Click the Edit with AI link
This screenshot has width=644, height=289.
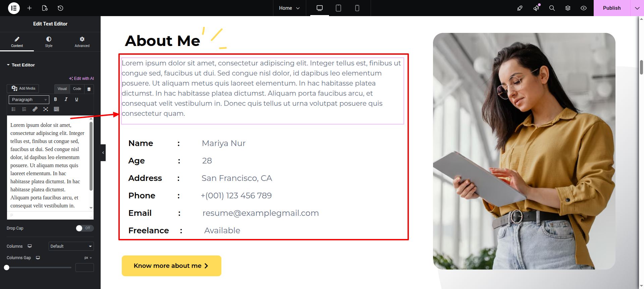(82, 79)
